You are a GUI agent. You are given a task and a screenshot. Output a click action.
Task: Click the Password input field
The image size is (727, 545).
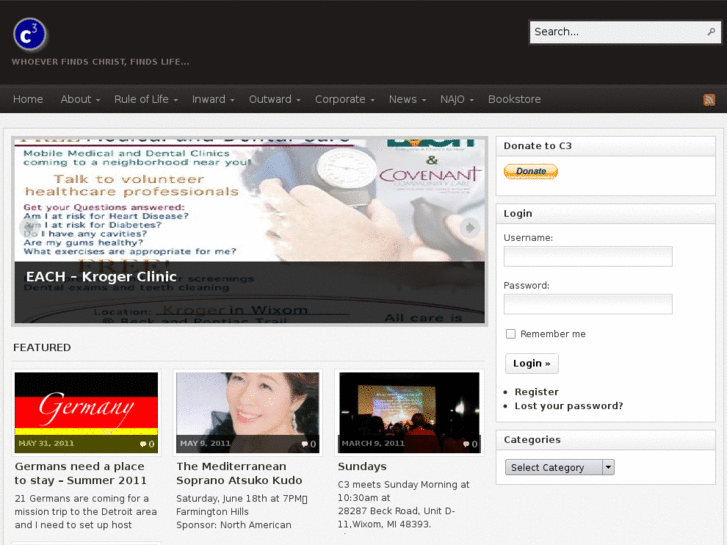588,304
